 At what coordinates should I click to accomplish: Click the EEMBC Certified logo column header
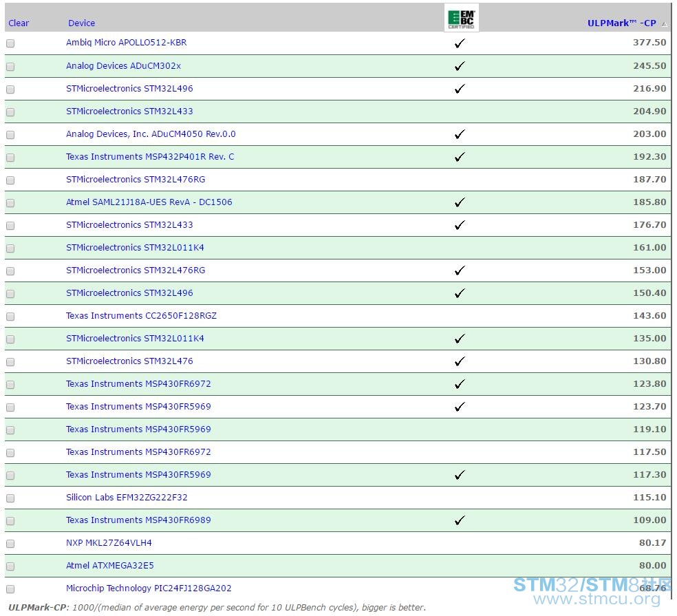461,19
